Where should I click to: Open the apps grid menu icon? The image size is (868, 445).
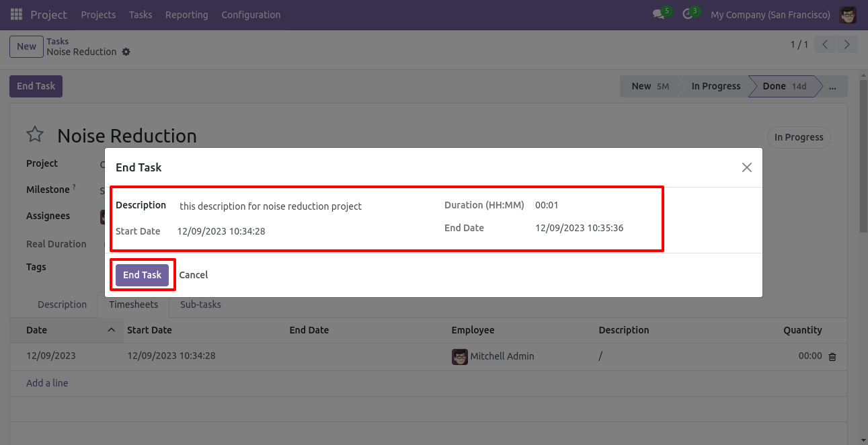(x=17, y=15)
